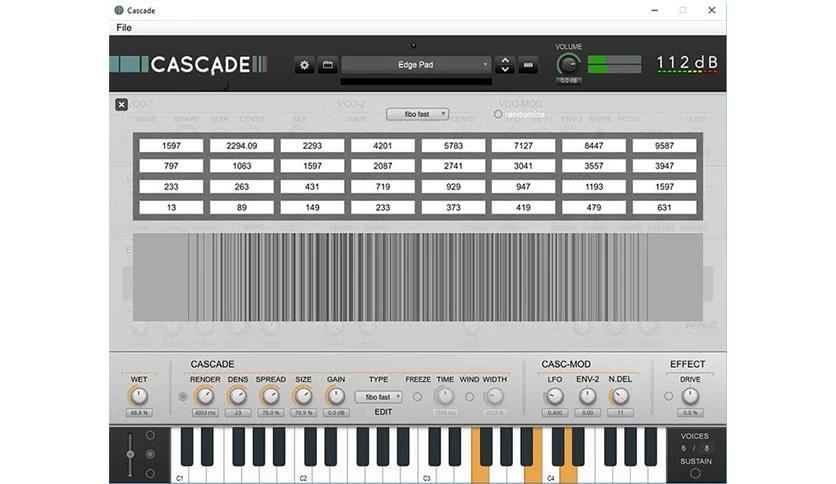Image resolution: width=836 pixels, height=484 pixels.
Task: Click the 929 delay cell
Action: pos(453,187)
